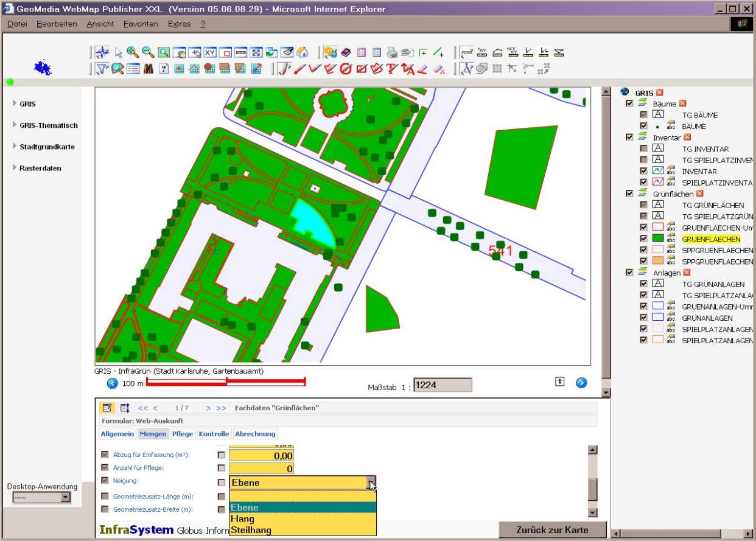Open the Favoriten menu
The width and height of the screenshot is (756, 541).
(141, 24)
